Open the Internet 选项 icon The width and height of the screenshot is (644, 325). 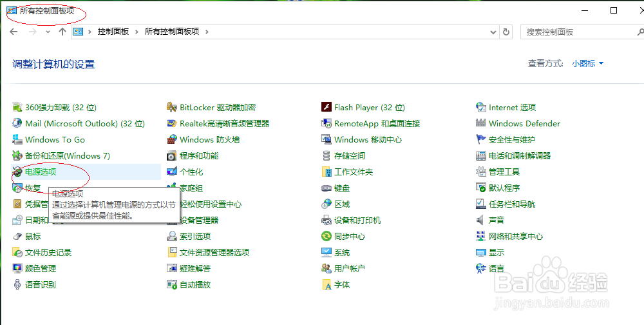pyautogui.click(x=480, y=108)
